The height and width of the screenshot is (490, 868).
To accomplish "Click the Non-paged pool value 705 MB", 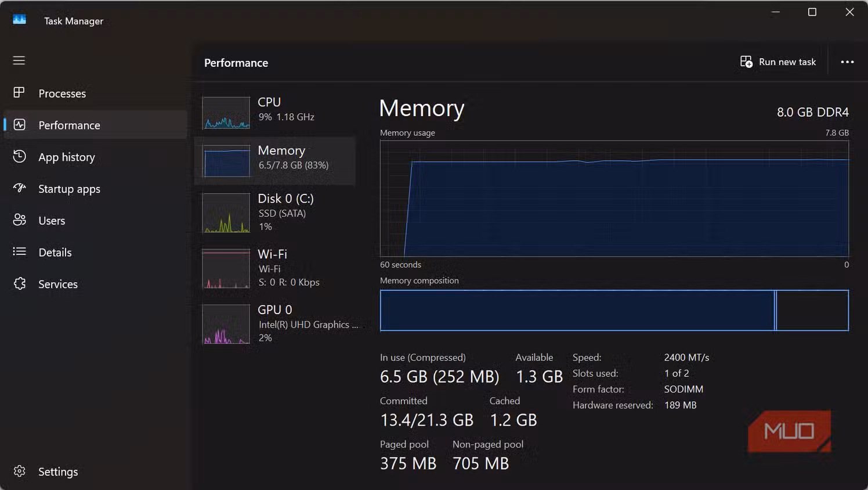I will point(480,463).
